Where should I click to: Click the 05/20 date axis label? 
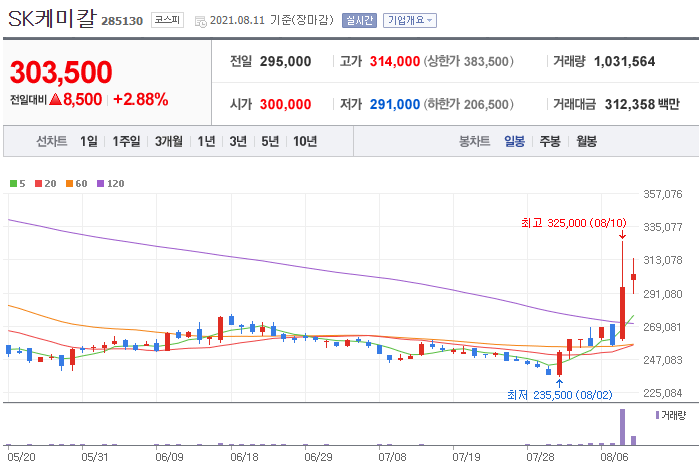[x=21, y=457]
